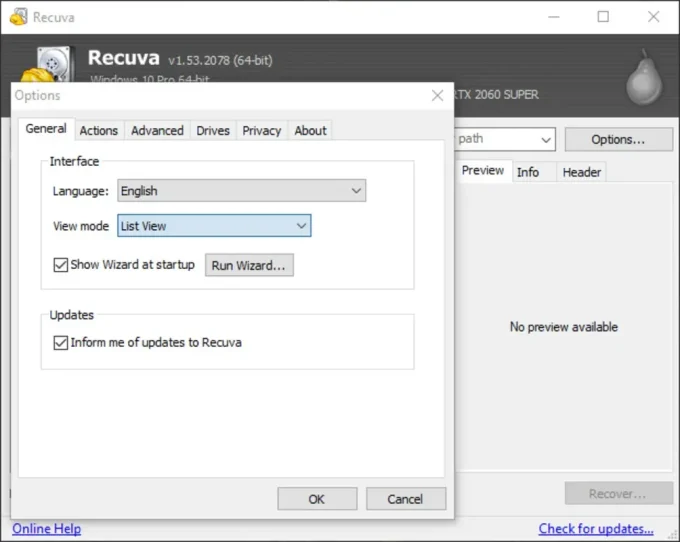680x542 pixels.
Task: Open the Advanced tab
Action: tap(157, 130)
